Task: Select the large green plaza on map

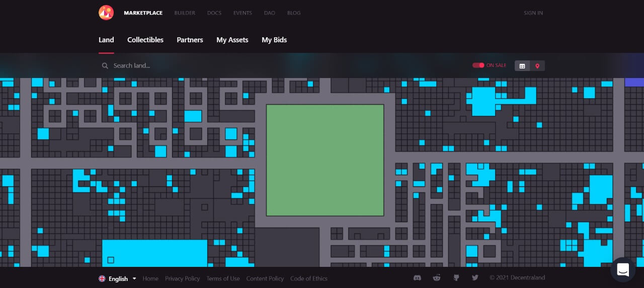Action: 325,160
